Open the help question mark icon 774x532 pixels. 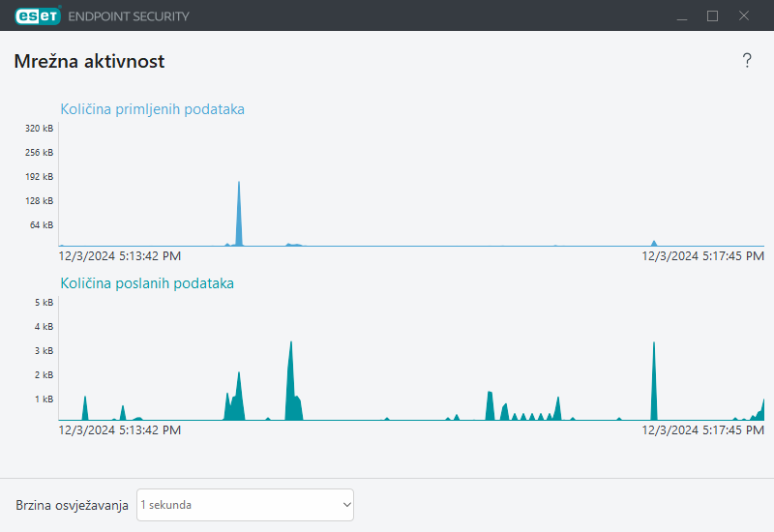pos(747,61)
